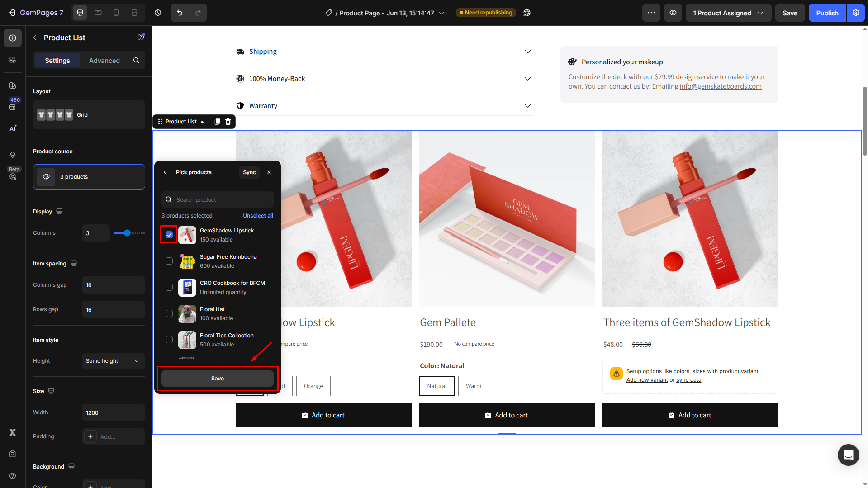Screen dimensions: 868x488
Task: Redo the last change
Action: point(198,13)
